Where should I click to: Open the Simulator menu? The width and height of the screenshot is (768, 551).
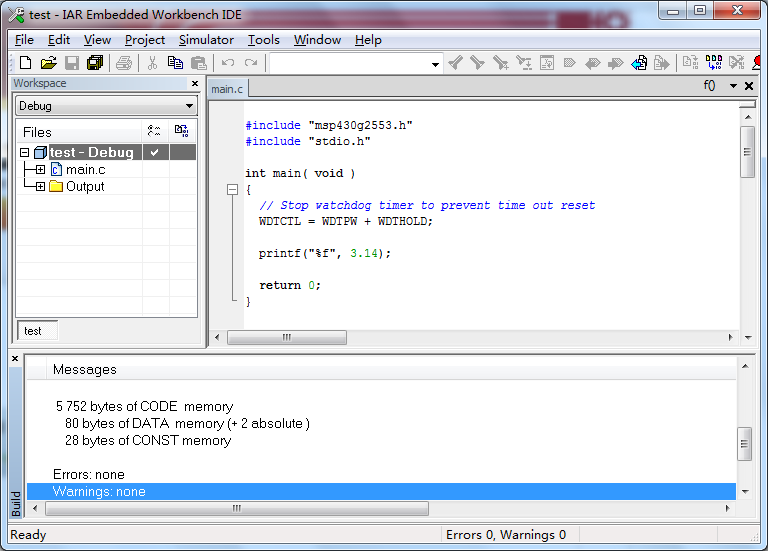(x=206, y=40)
